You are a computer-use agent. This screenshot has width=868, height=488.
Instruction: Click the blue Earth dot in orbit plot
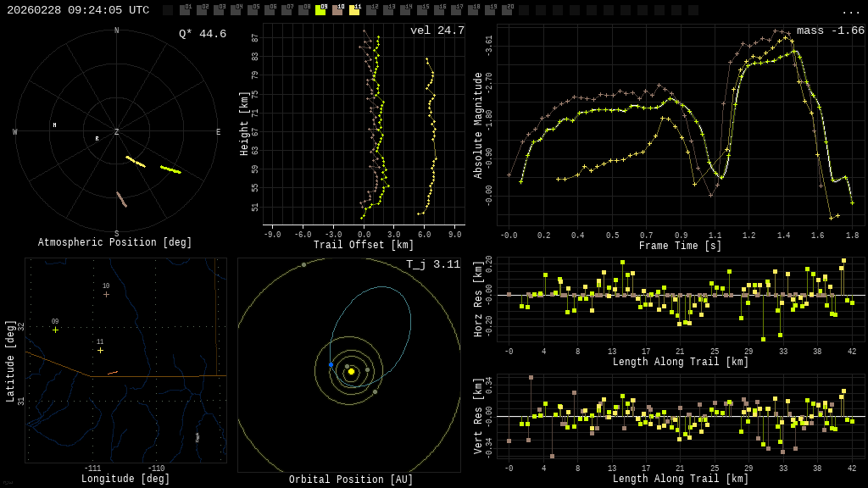(331, 364)
